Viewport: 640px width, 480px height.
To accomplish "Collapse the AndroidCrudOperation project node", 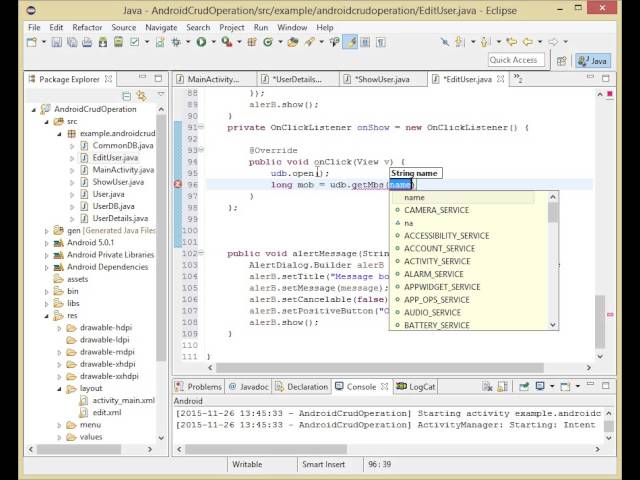I will pos(34,109).
